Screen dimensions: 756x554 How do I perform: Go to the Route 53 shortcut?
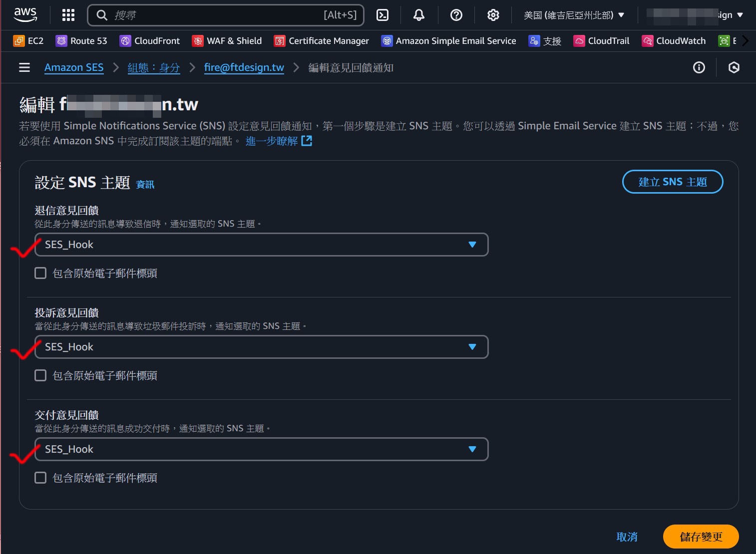[81, 41]
